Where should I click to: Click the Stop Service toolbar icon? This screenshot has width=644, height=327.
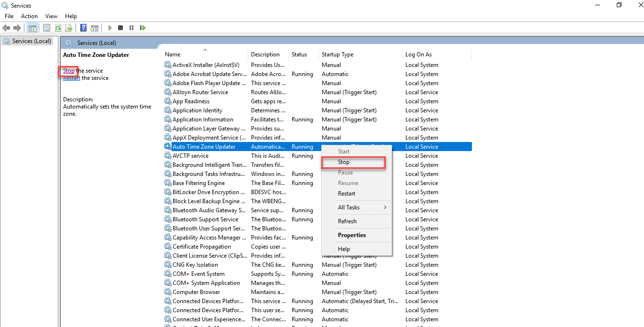(120, 28)
